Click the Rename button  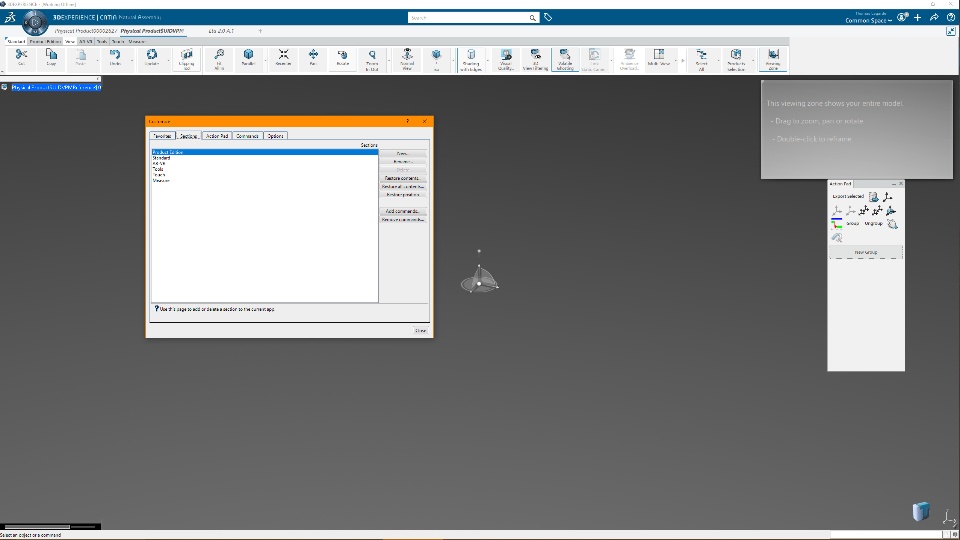[403, 162]
